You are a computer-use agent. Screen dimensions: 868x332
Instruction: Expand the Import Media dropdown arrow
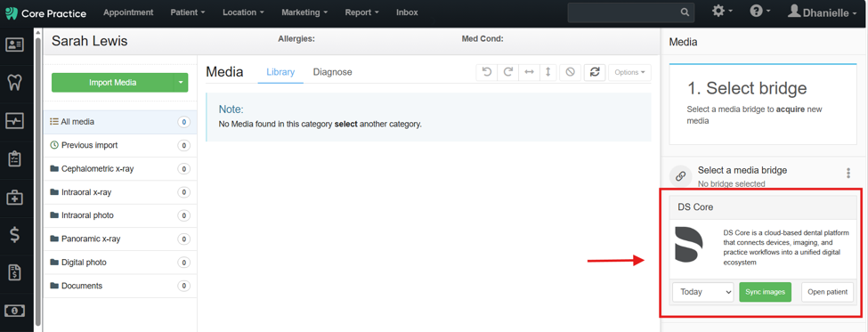(181, 83)
